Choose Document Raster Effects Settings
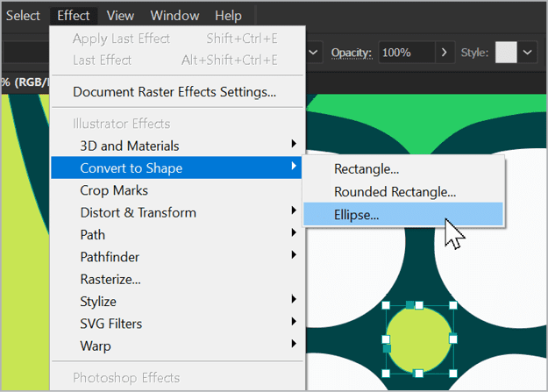 point(176,92)
